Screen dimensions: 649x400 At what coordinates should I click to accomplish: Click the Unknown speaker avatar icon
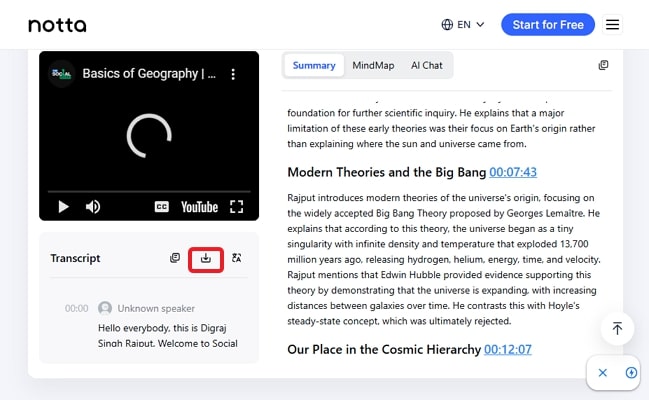[105, 308]
